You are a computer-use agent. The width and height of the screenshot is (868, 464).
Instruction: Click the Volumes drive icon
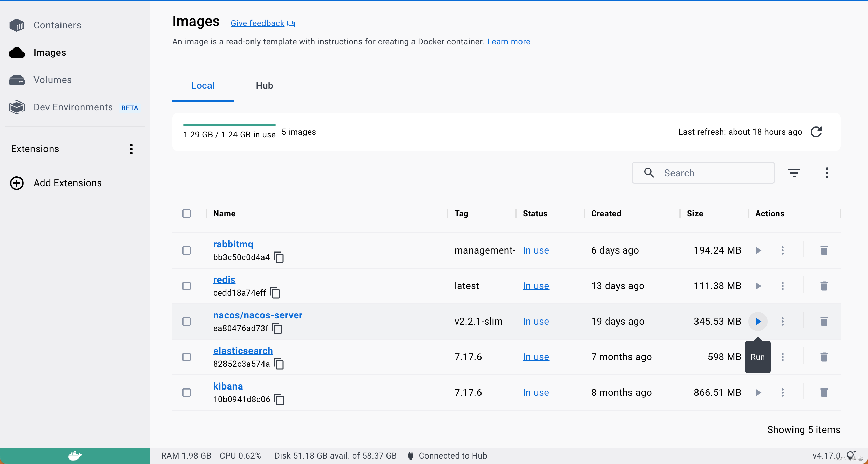coord(17,80)
